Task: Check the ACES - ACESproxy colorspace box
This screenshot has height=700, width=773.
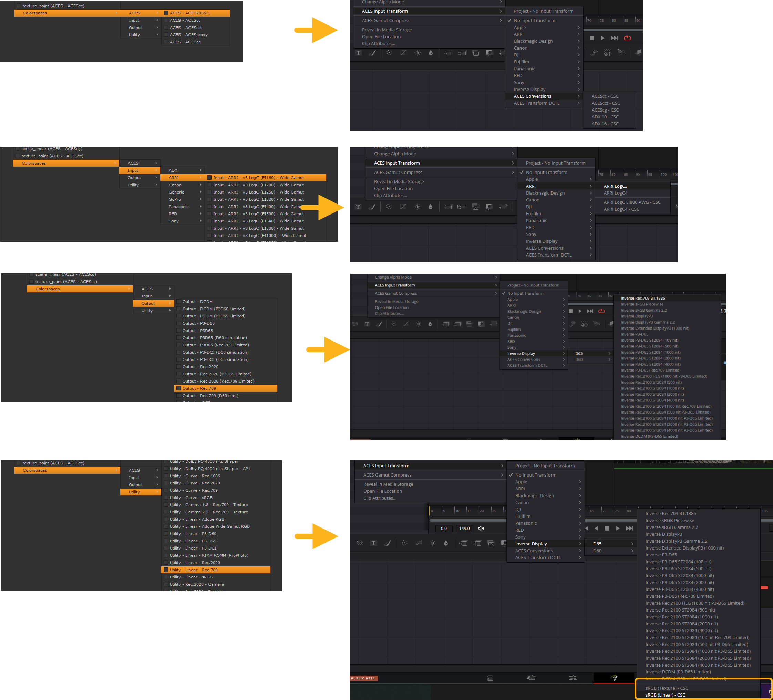Action: 166,35
